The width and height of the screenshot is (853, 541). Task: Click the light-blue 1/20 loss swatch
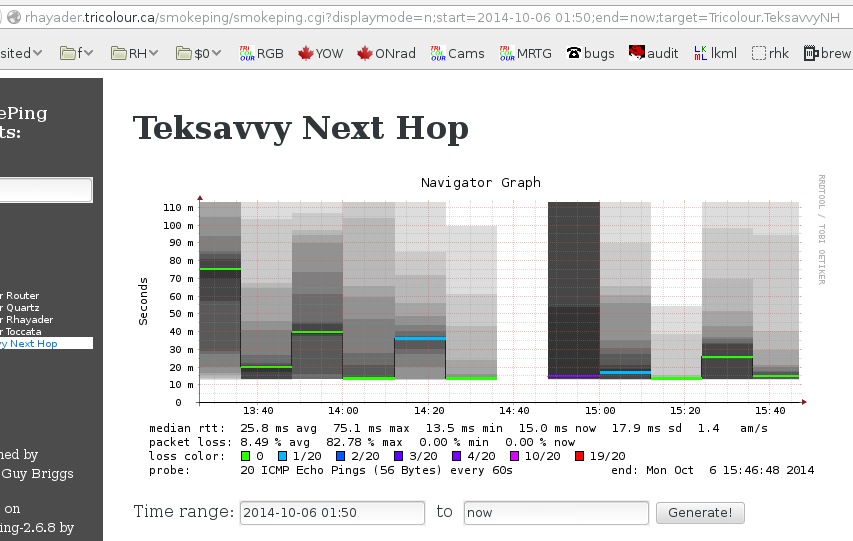pyautogui.click(x=282, y=456)
